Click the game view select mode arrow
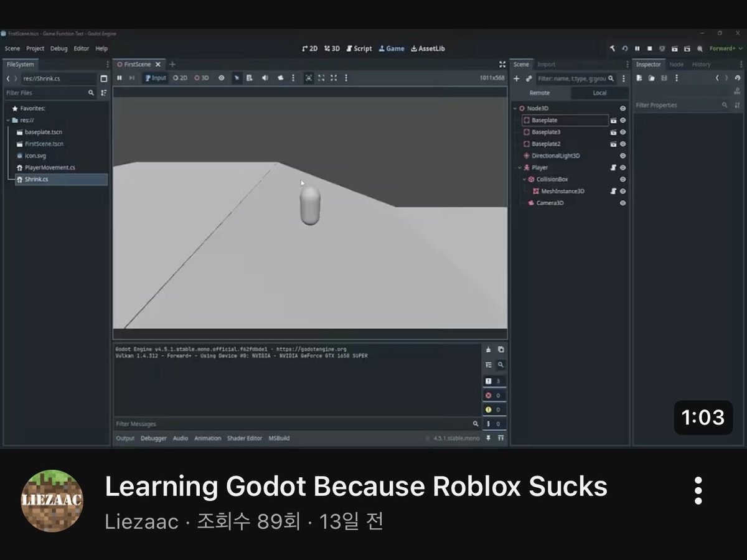The width and height of the screenshot is (747, 560). [x=237, y=78]
